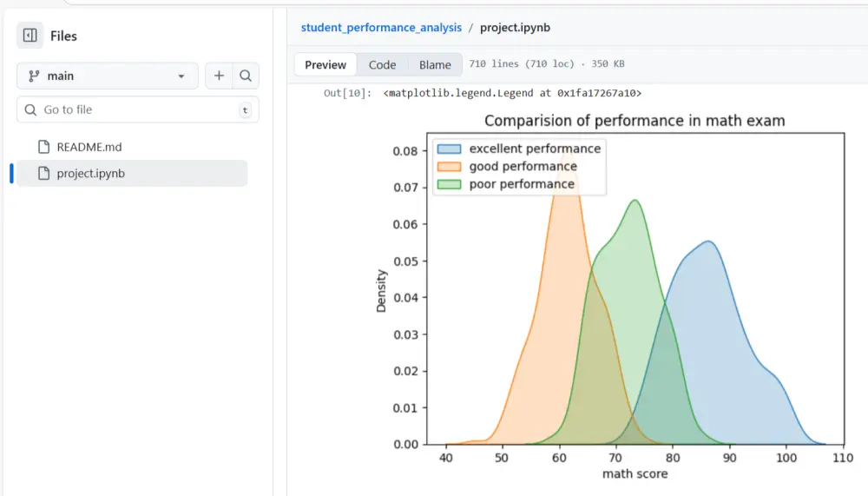Viewport: 868px width, 496px height.
Task: Click the 'excellent performance' legend label
Action: 535,149
